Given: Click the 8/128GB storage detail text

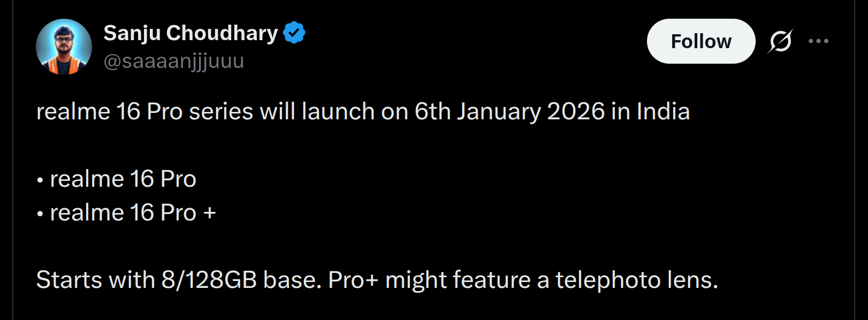Looking at the screenshot, I should [x=378, y=279].
